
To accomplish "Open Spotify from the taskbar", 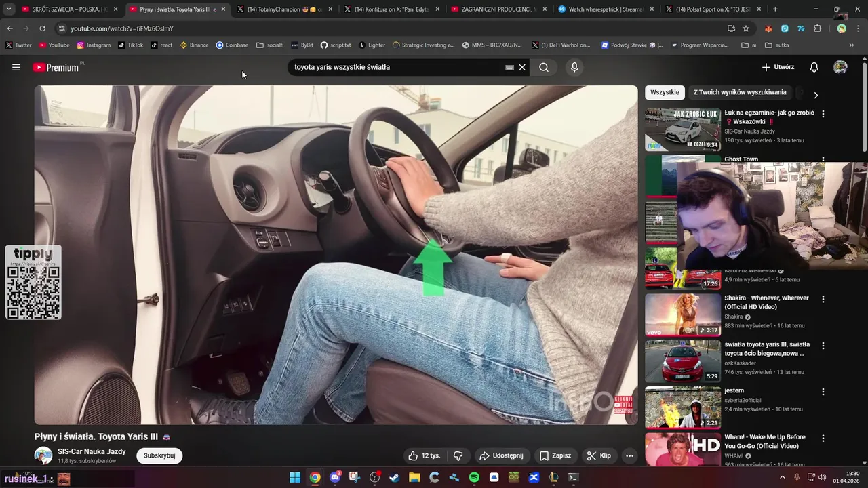I will [474, 477].
